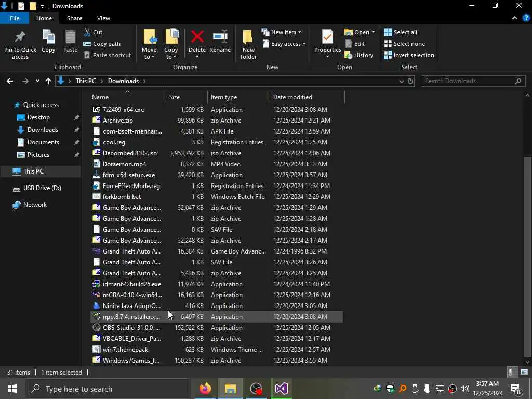Open recent locations dropdown arrow

(37, 81)
